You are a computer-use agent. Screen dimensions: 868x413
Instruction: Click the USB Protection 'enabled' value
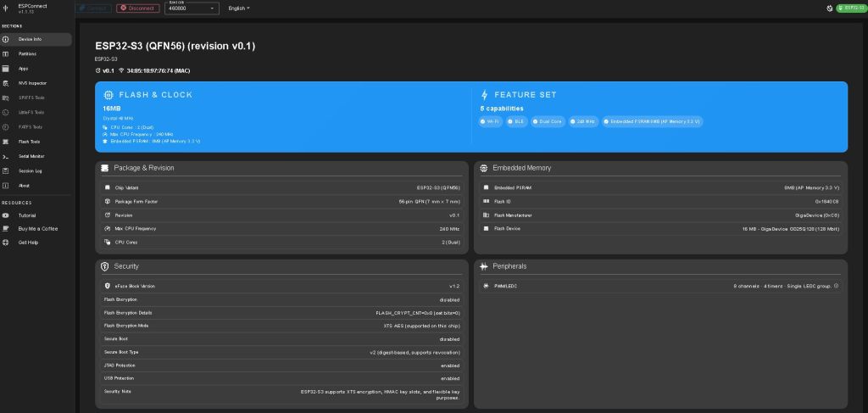coord(449,378)
